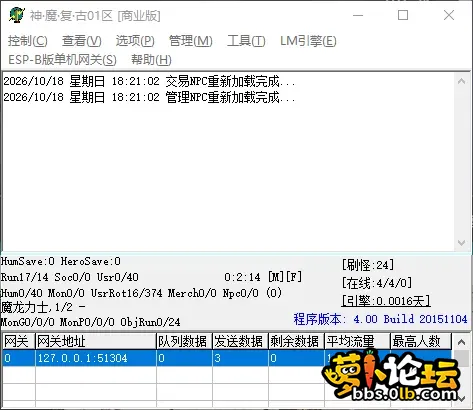This screenshot has height=410, width=473.
Task: Click the 0:2:14 uptime text
Action: coord(242,277)
